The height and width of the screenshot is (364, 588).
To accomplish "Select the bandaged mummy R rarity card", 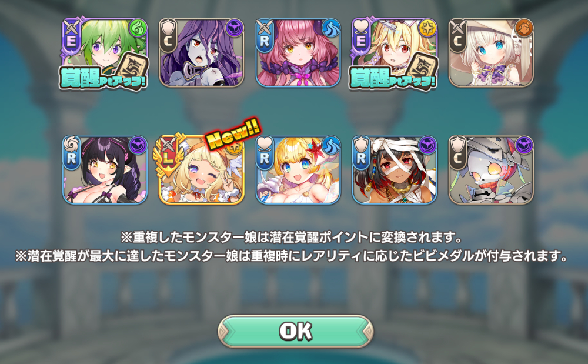I will [395, 170].
